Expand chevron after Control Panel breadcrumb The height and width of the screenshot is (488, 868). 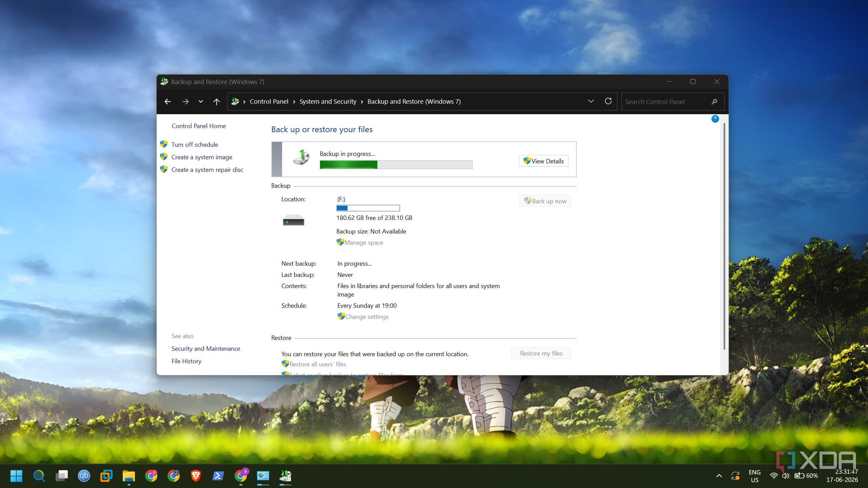click(x=294, y=102)
